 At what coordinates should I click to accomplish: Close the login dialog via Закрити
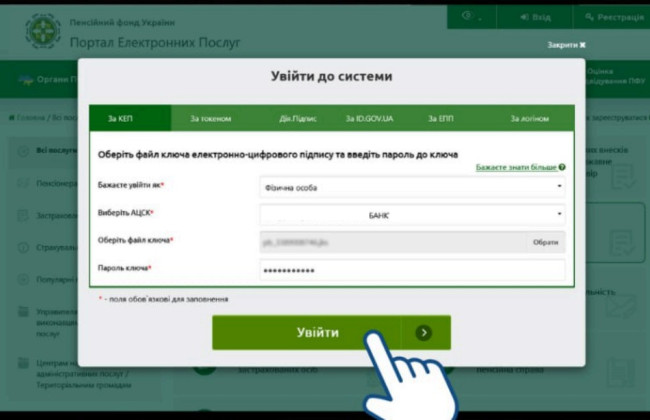point(566,45)
